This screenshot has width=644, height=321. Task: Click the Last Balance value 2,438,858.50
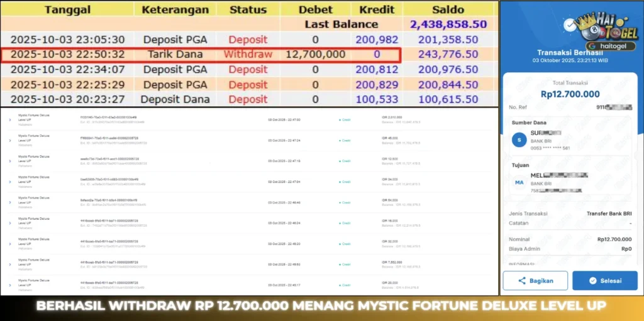point(448,24)
